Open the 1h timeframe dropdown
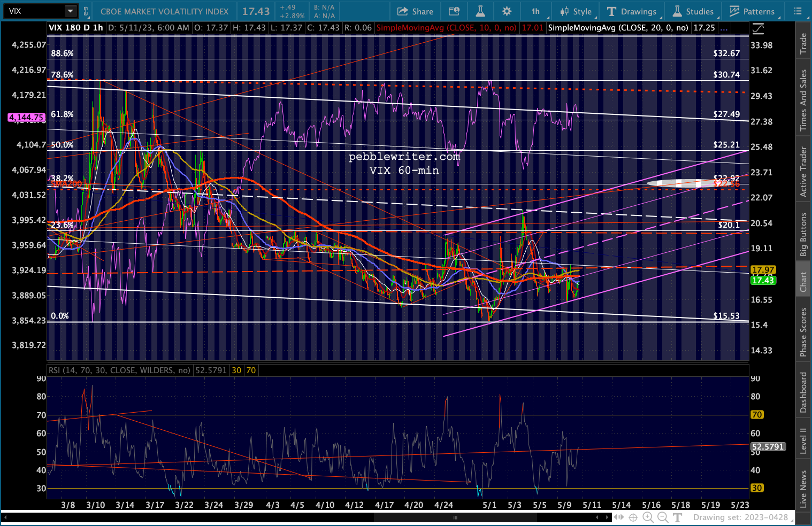 click(536, 11)
